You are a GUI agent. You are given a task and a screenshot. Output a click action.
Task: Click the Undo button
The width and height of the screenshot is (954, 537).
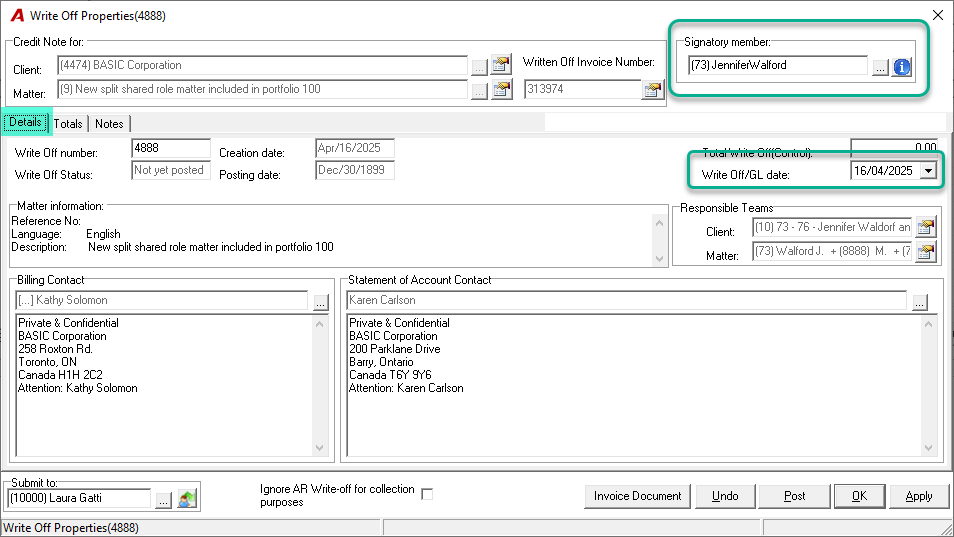coord(725,496)
